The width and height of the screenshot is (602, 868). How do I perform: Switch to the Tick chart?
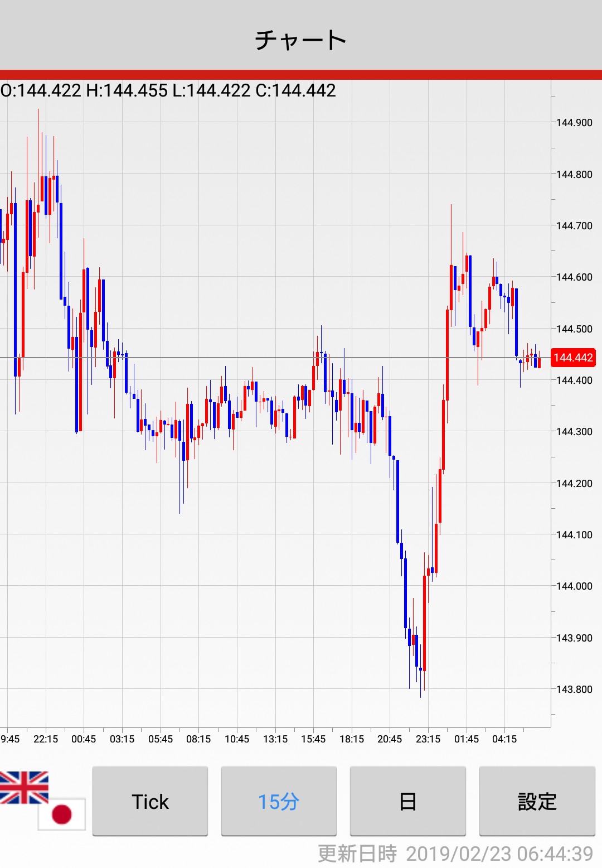(150, 801)
